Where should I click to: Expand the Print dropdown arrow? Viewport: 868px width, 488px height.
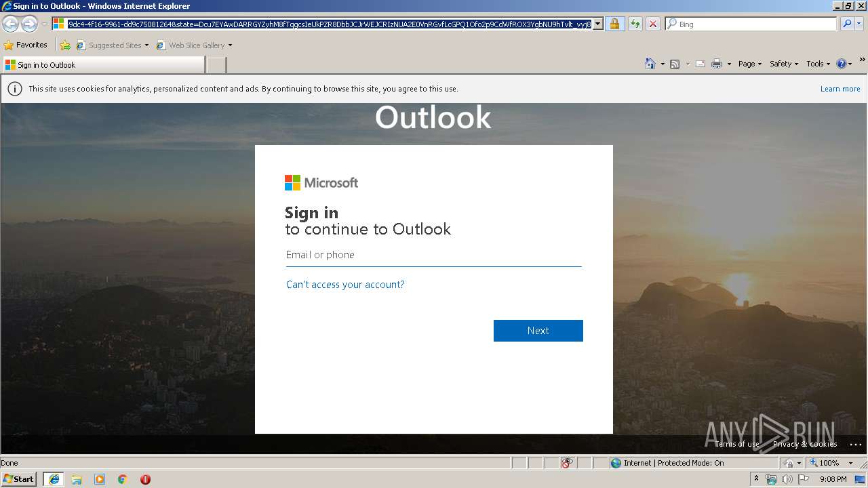(x=729, y=64)
